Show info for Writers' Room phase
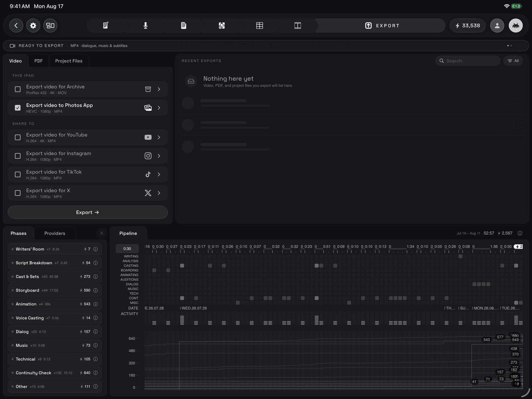The height and width of the screenshot is (399, 532). coord(95,249)
